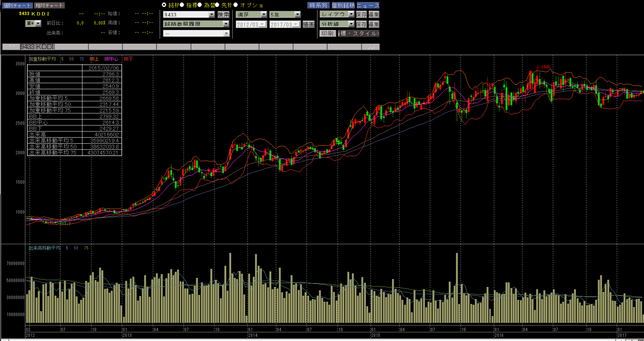Image resolution: width=644 pixels, height=341 pixels.
Task: Click the 検索 search button
Action: point(223,14)
